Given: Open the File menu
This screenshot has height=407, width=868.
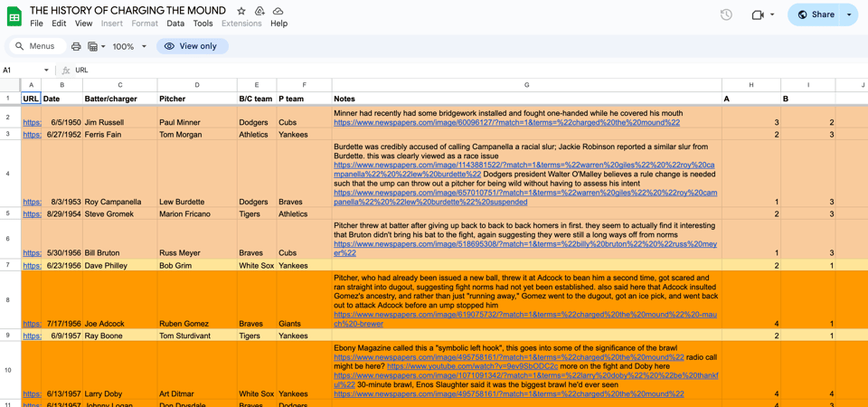Looking at the screenshot, I should [x=36, y=24].
